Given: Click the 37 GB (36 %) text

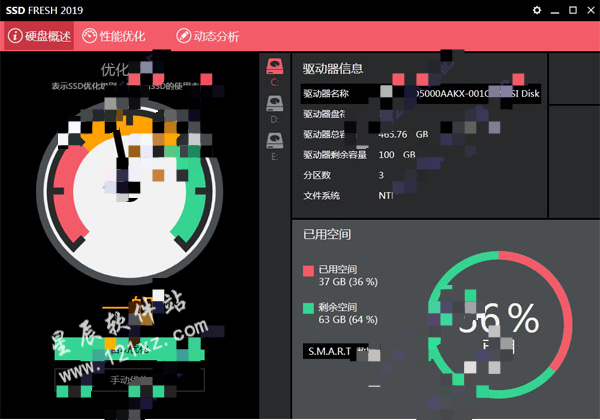Looking at the screenshot, I should 348,282.
